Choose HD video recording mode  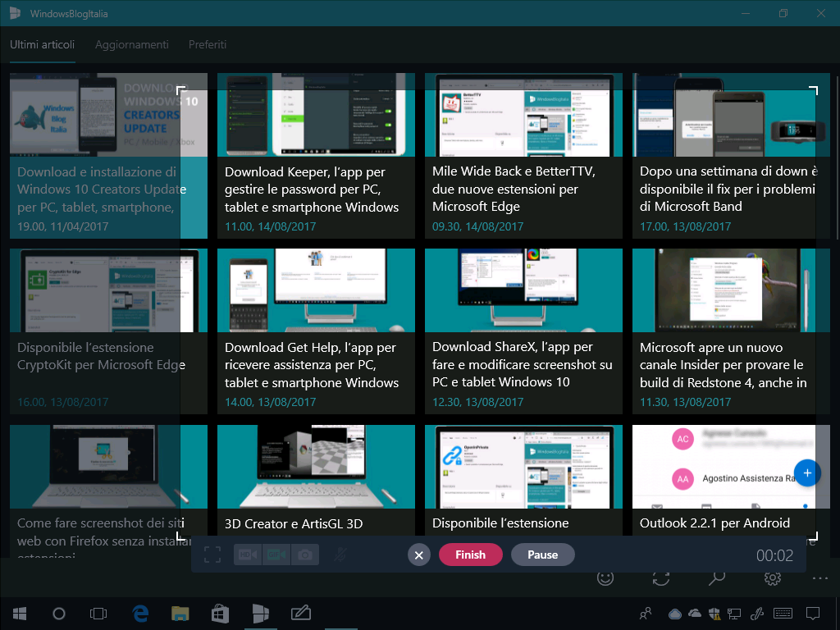(248, 555)
